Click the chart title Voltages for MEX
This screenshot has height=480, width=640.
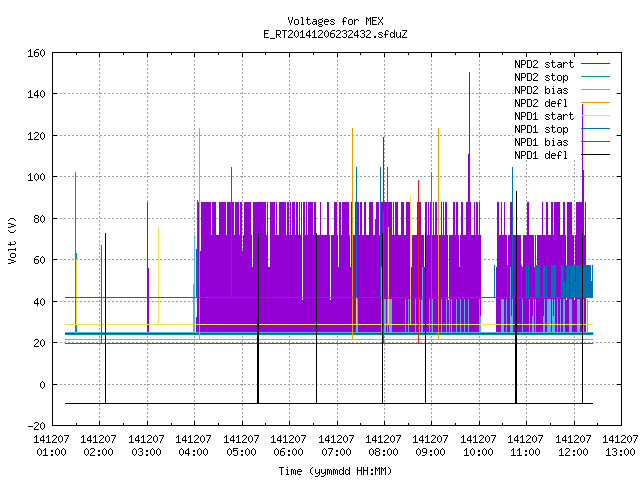coord(335,21)
